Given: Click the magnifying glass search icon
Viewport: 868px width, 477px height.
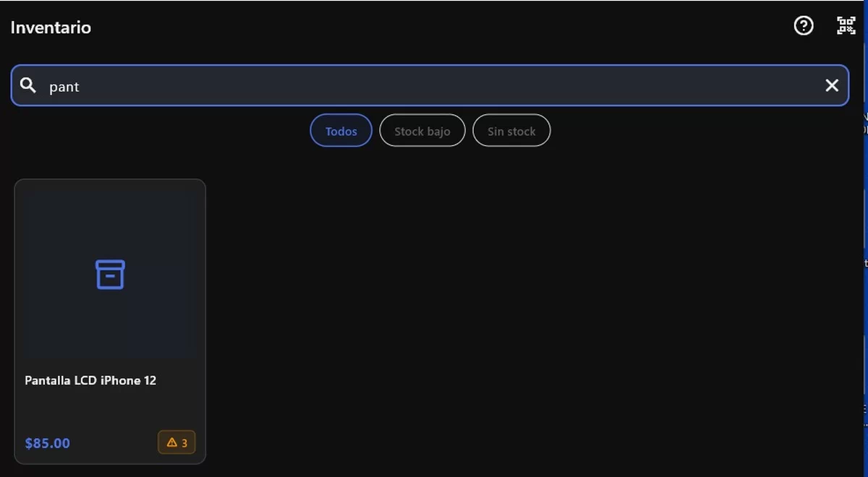Looking at the screenshot, I should 28,85.
